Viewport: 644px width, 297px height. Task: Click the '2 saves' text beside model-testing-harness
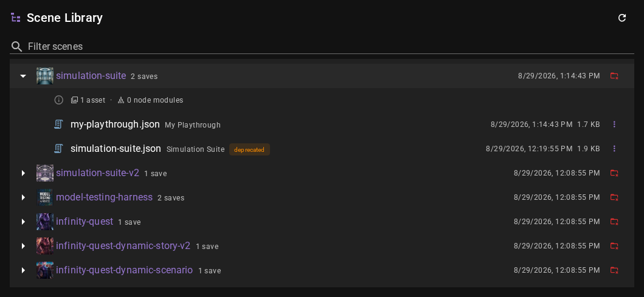coord(171,198)
